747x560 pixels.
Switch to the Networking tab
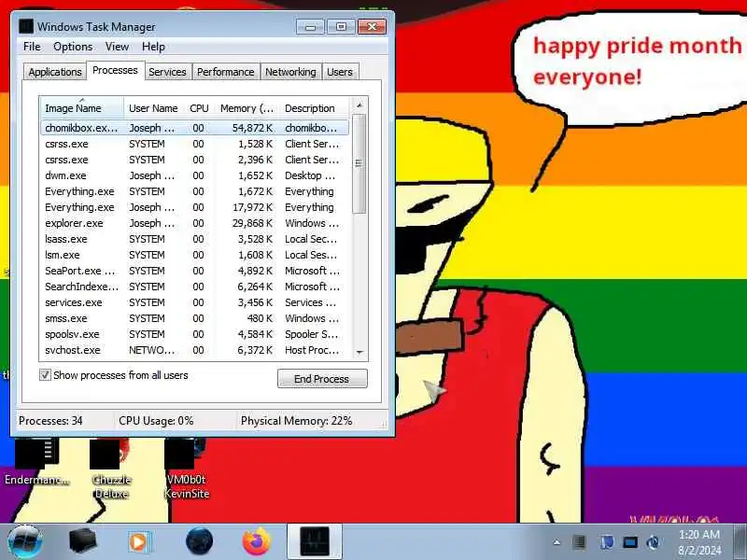tap(290, 72)
